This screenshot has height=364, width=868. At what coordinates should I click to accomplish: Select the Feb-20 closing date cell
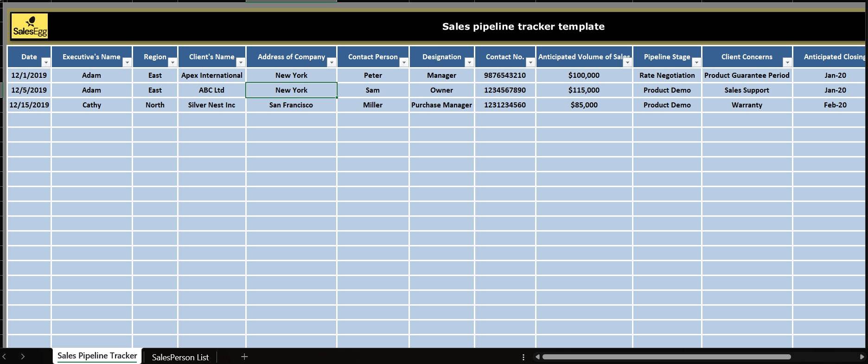point(830,105)
